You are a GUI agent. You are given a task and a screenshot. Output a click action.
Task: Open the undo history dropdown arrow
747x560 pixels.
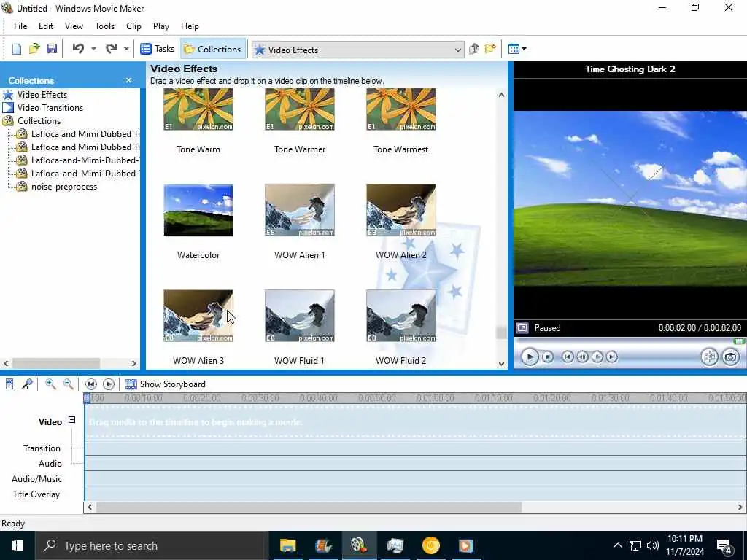click(93, 49)
